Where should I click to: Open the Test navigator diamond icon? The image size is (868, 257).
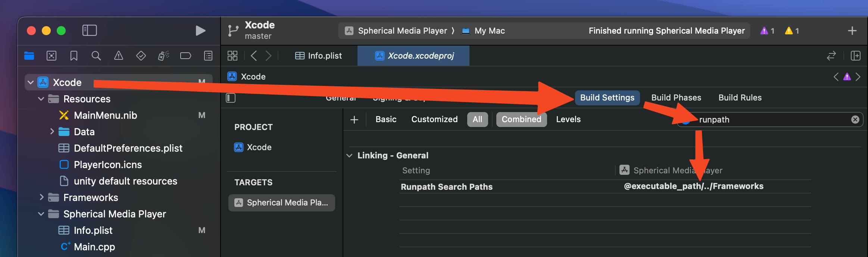141,56
